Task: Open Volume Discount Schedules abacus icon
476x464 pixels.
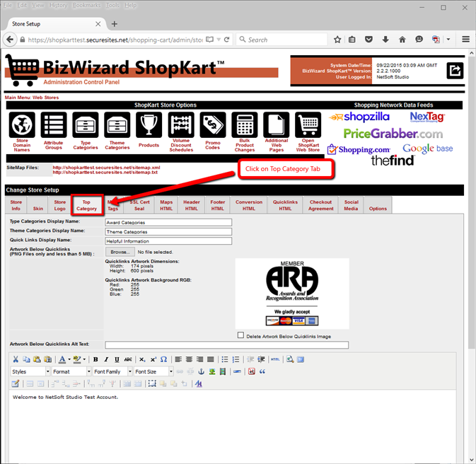Action: (181, 124)
